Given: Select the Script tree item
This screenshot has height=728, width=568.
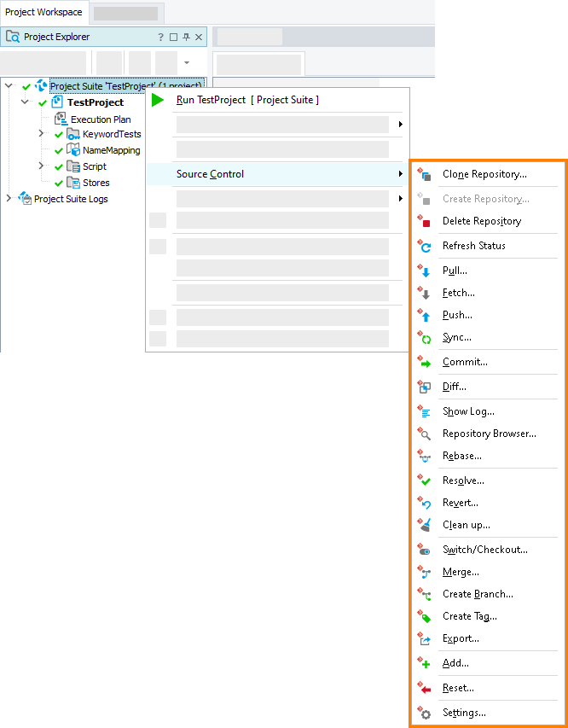Looking at the screenshot, I should (95, 166).
